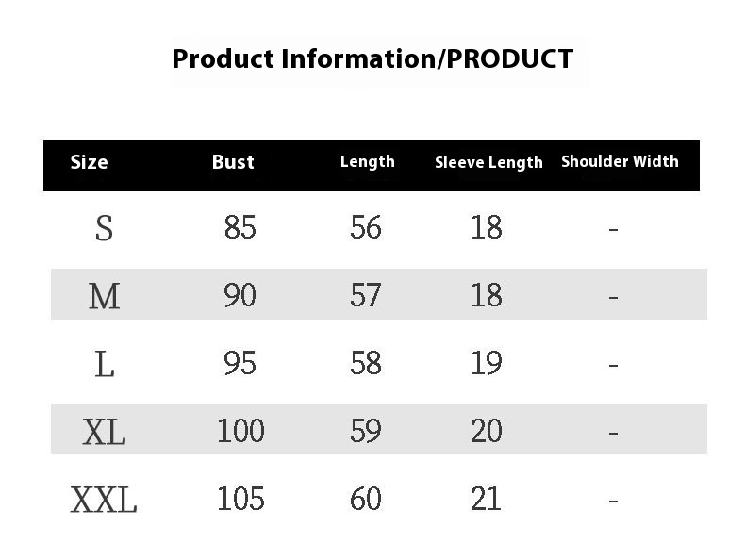Click length value 60 for size XXL
The image size is (745, 560).
tap(365, 499)
